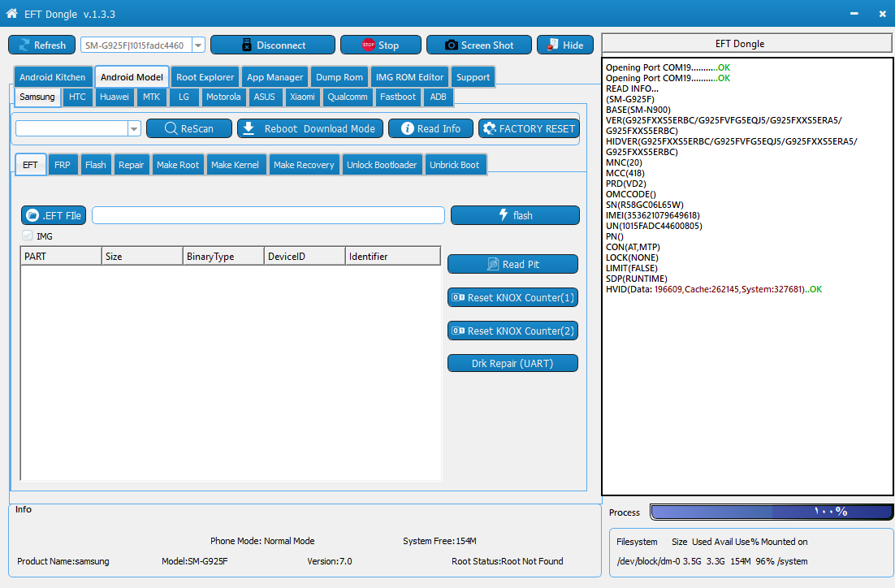Select the Samsung brand tab
895x588 pixels.
[x=37, y=97]
